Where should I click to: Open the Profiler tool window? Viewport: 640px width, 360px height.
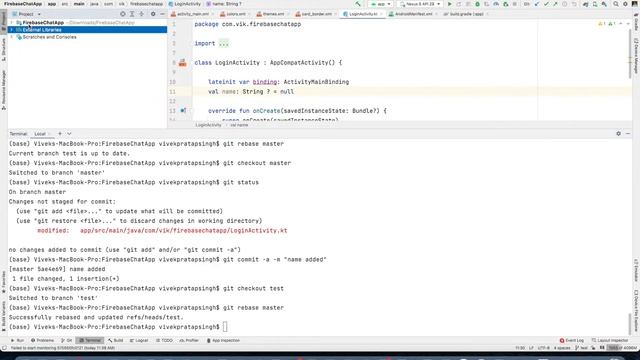tap(189, 340)
